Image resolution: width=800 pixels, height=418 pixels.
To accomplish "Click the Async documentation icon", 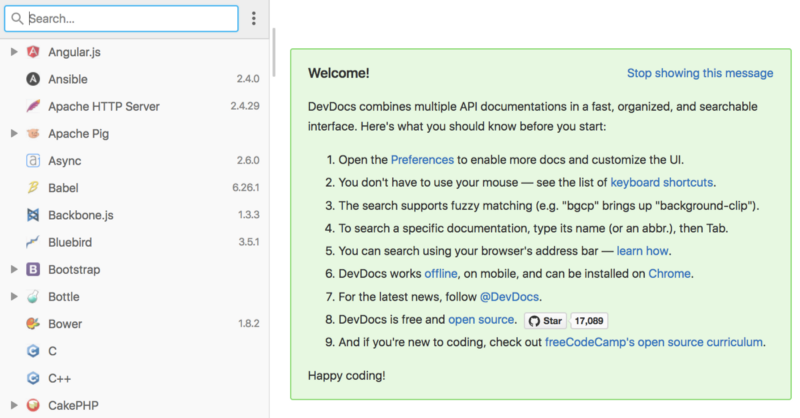I will pyautogui.click(x=33, y=160).
